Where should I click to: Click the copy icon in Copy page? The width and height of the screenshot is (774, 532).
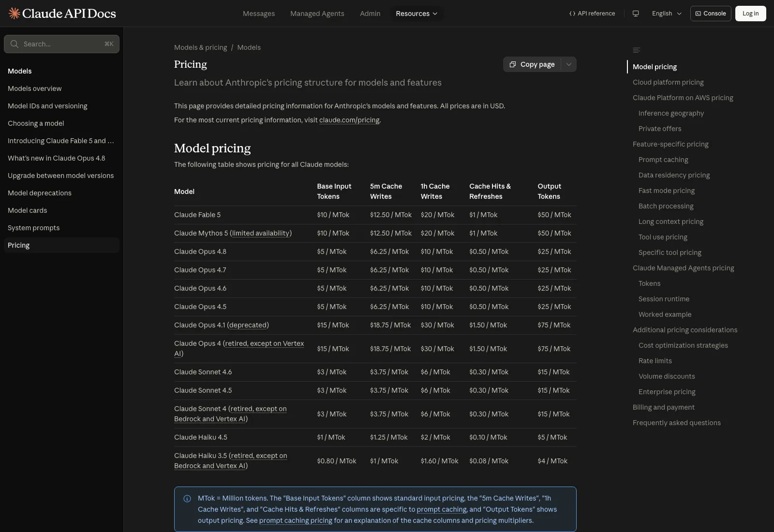coord(513,64)
